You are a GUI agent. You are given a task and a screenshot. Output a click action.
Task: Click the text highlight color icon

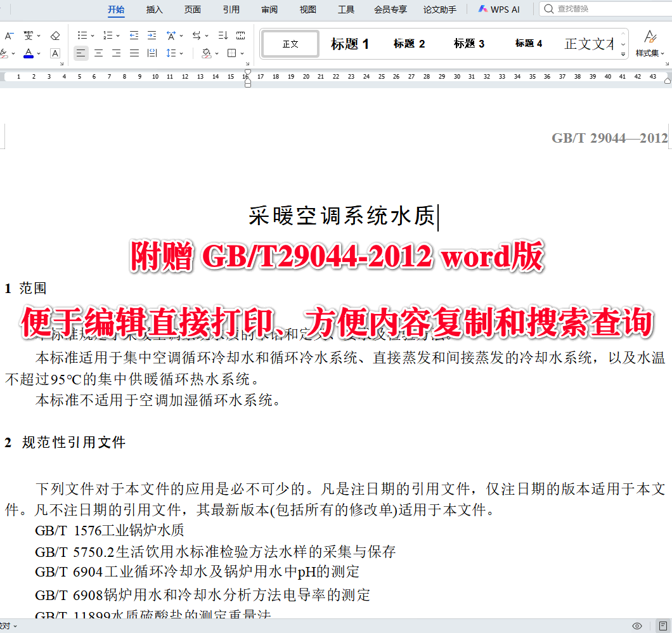(x=4, y=53)
